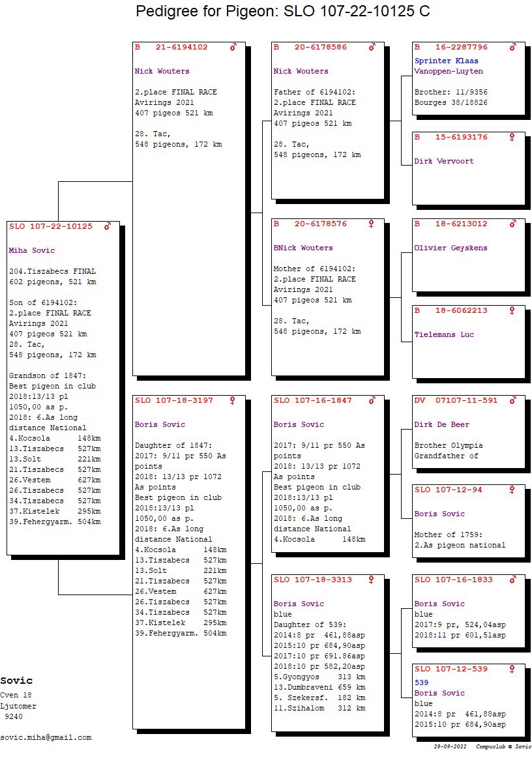Select the male symbol beside DV 07107-11-591
Image resolution: width=532 pixels, height=764 pixels.
click(512, 400)
